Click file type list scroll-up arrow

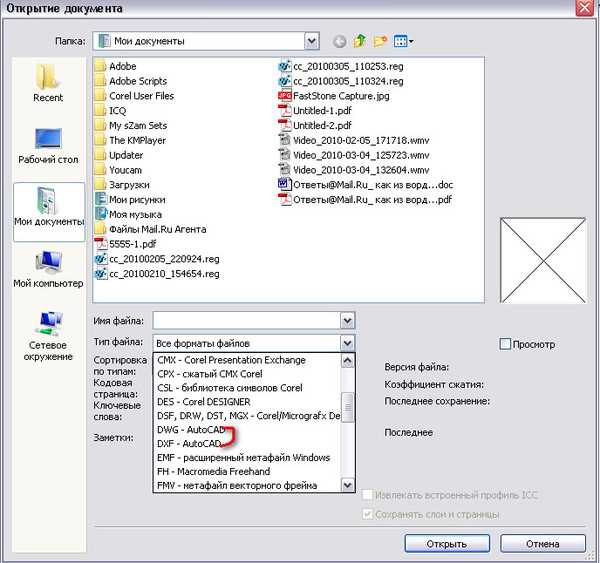347,361
